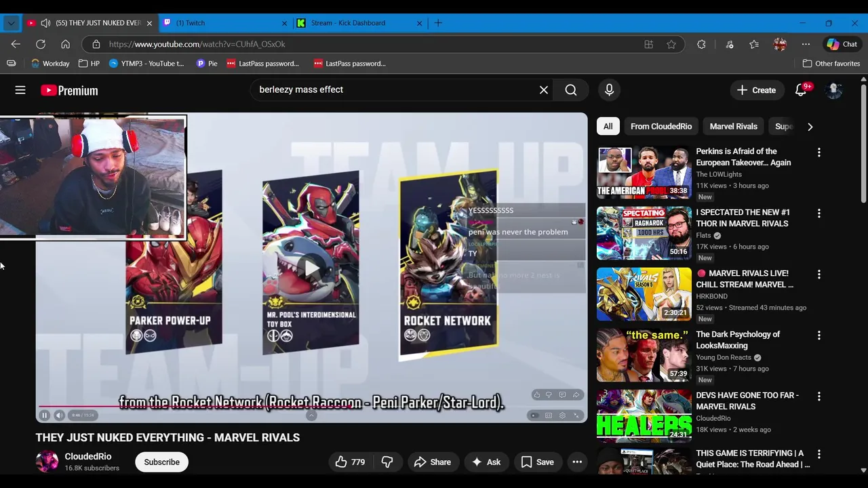Open options for Quiet Place video

(x=818, y=454)
